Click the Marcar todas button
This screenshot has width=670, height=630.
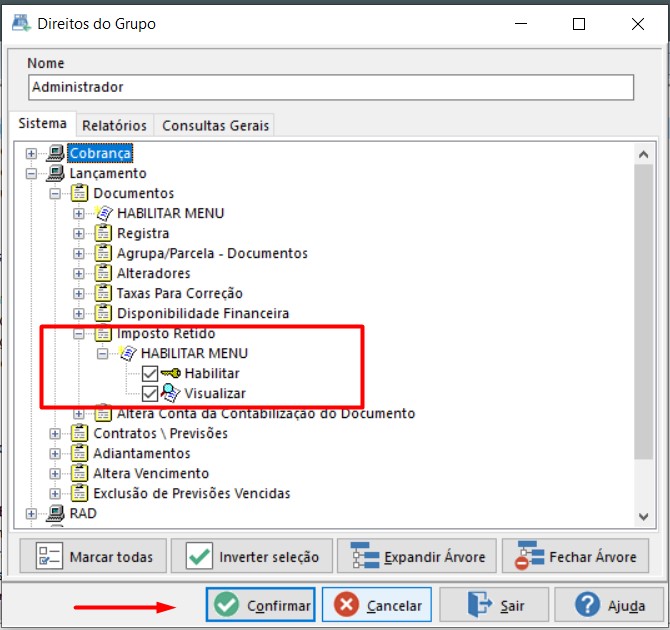point(93,556)
